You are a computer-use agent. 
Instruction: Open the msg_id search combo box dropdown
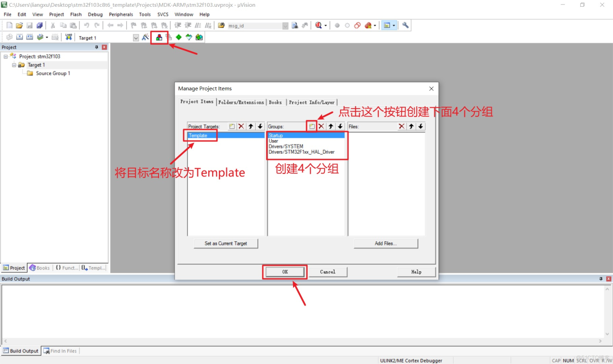click(x=285, y=25)
